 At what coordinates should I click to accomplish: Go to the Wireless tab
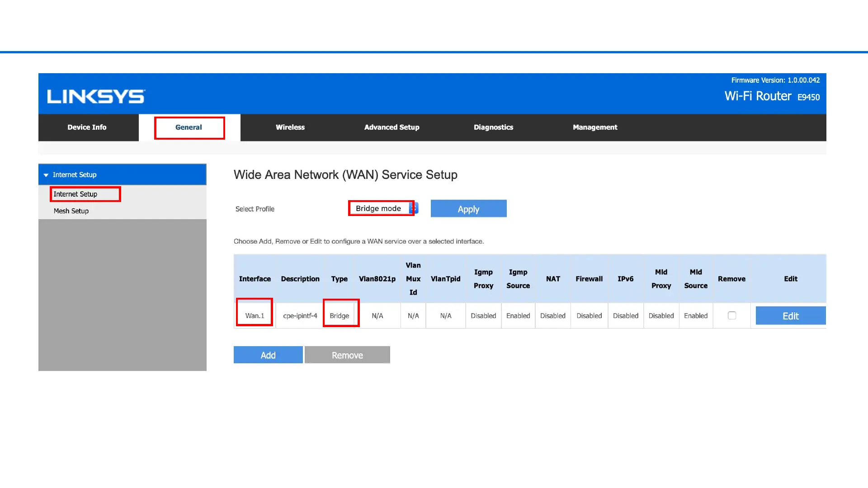click(x=290, y=127)
